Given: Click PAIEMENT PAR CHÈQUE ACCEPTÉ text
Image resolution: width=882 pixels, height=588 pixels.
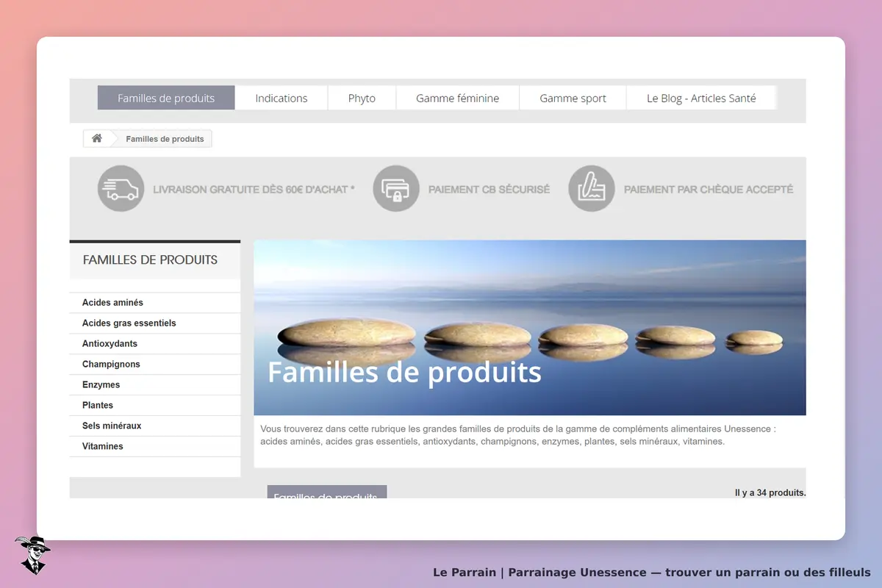Looking at the screenshot, I should [709, 190].
